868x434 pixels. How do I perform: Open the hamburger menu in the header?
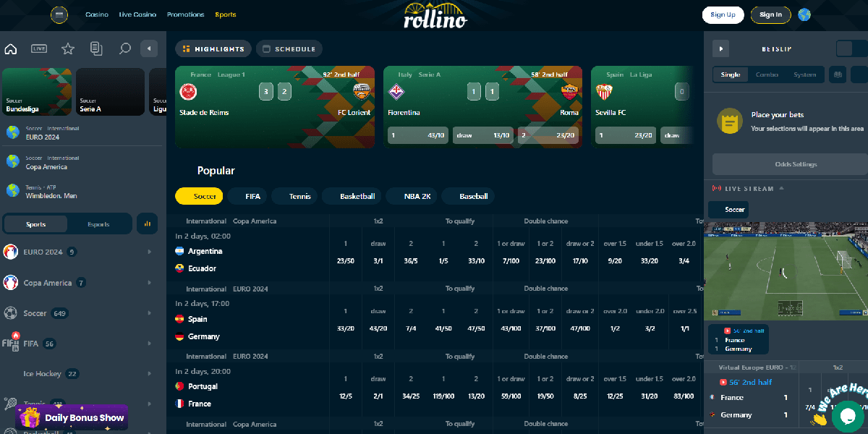(x=59, y=14)
